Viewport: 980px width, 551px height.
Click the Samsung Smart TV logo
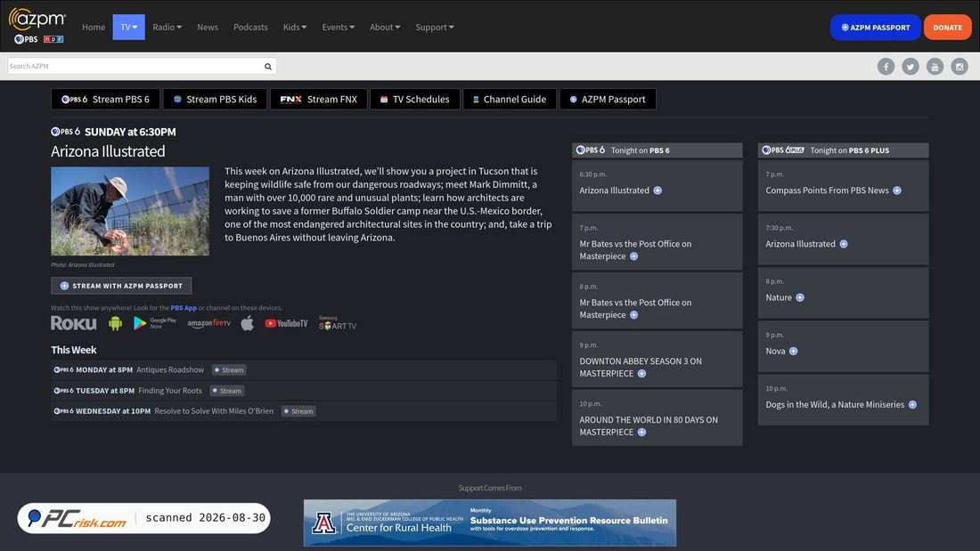pos(338,323)
